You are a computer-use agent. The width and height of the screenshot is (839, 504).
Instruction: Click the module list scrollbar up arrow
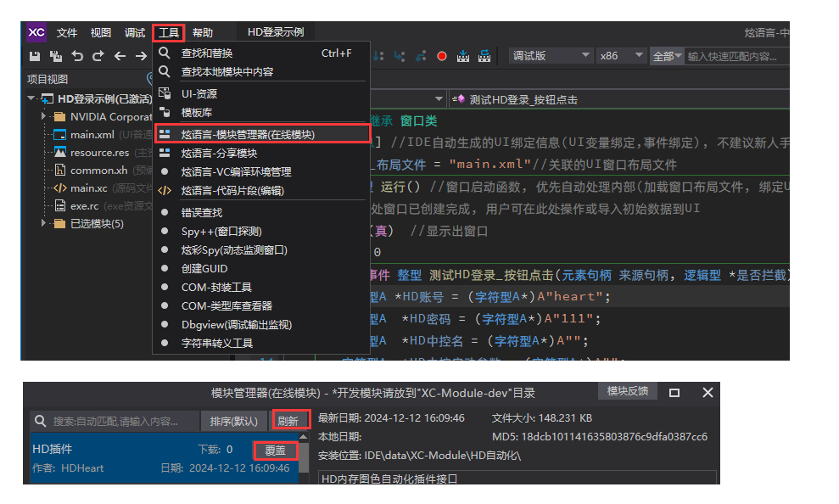[x=304, y=437]
